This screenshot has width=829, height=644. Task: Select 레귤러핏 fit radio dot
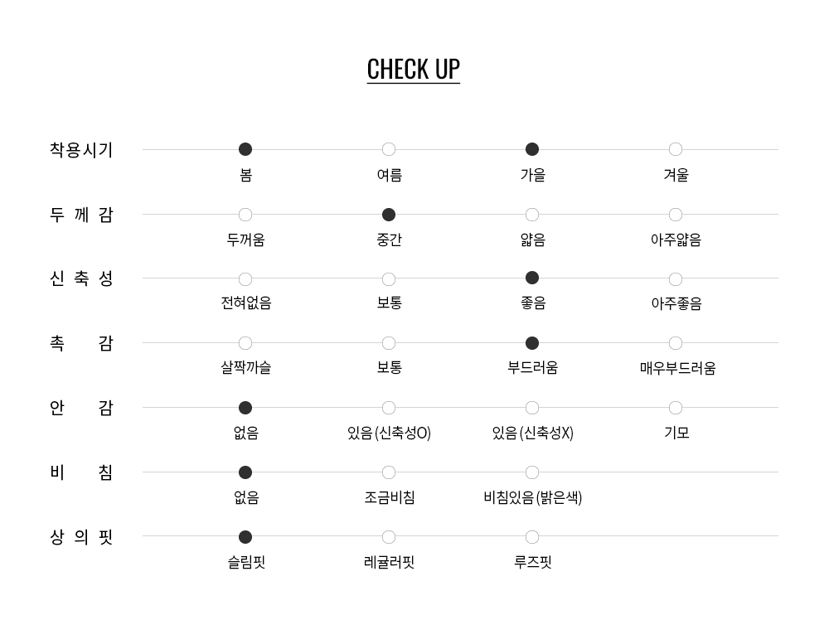(389, 537)
